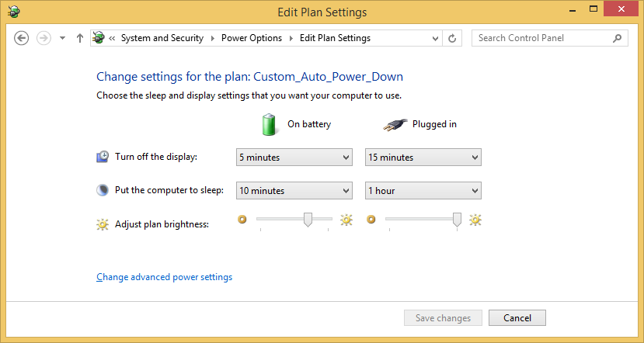Click the On battery brightness slider thumb
644x343 pixels.
point(308,220)
